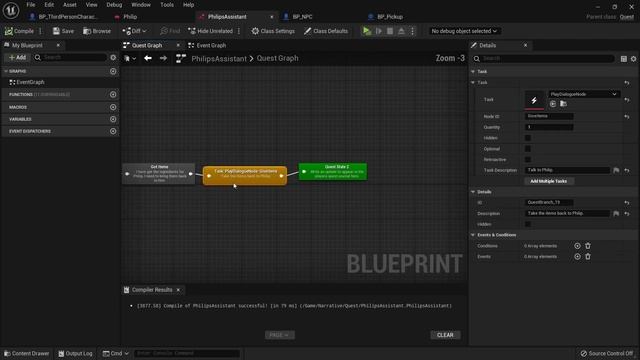Delete all Events array elements
640x360 pixels.
pos(588,256)
